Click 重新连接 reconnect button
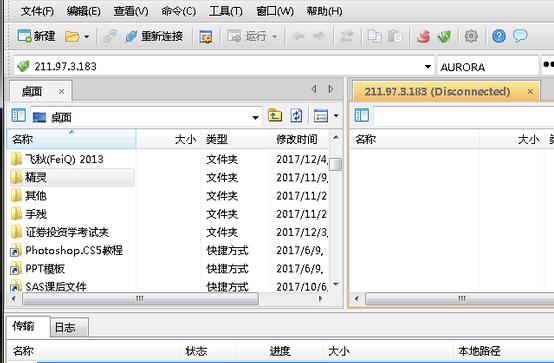554x363 pixels. pyautogui.click(x=154, y=36)
